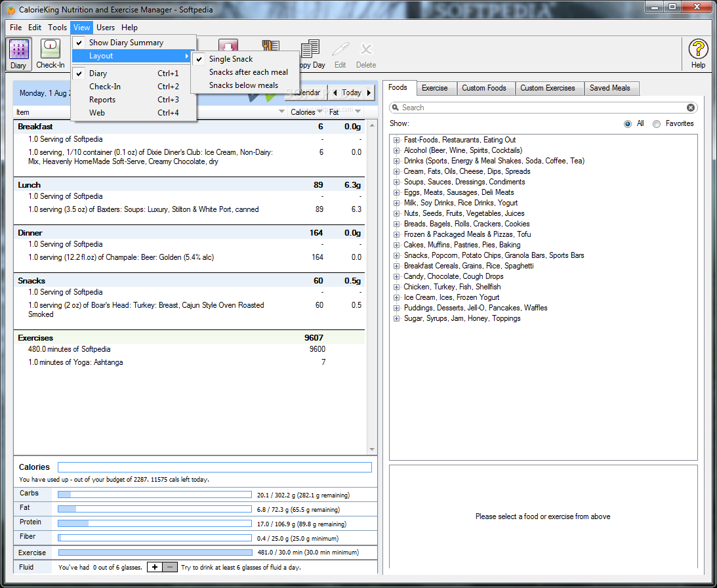Remove a glass of fluid with minus
Screen dimensions: 717x588
(170, 568)
